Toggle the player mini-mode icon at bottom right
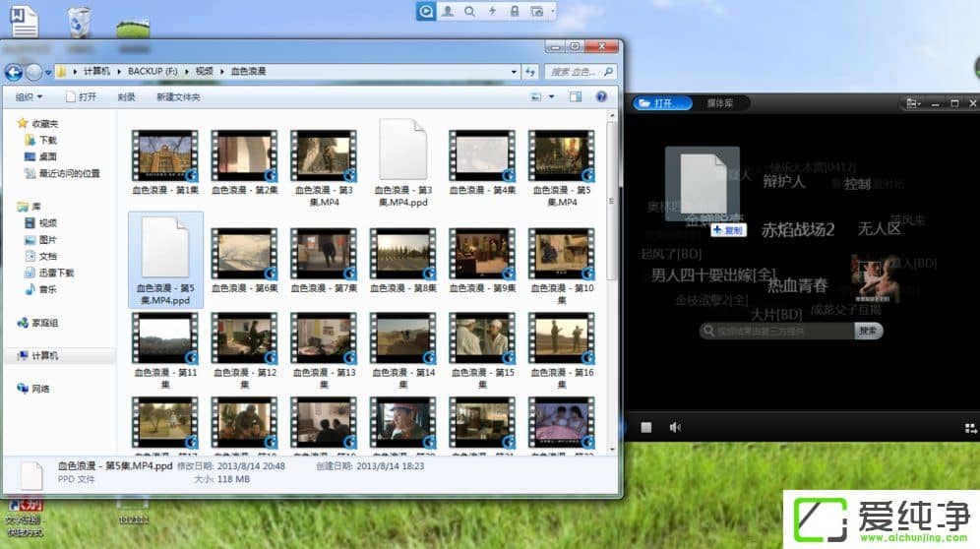This screenshot has height=549, width=980. pyautogui.click(x=969, y=428)
